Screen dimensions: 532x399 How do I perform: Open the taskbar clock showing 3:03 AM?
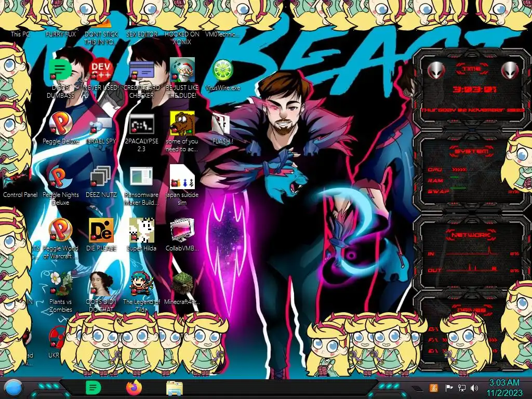pyautogui.click(x=504, y=383)
